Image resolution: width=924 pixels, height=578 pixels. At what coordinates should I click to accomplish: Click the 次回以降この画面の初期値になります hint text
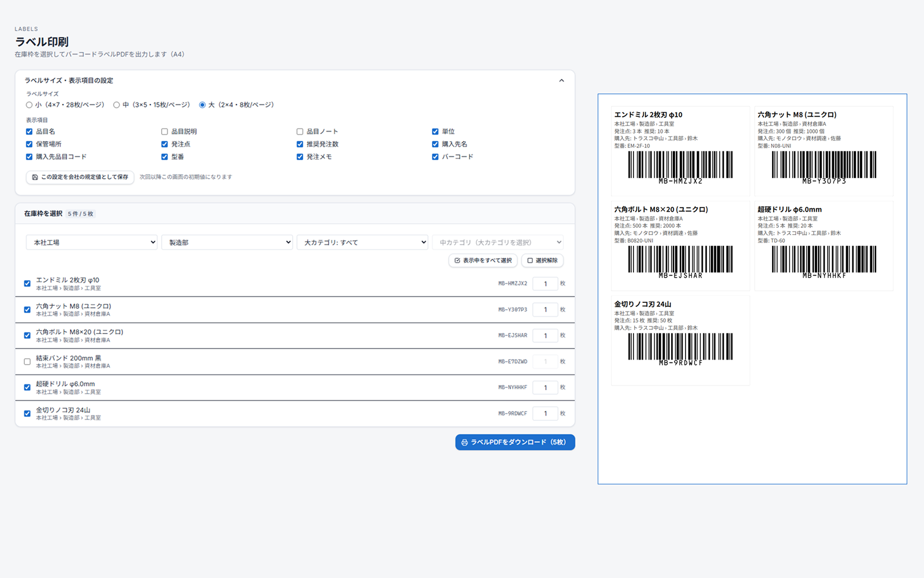pyautogui.click(x=186, y=177)
